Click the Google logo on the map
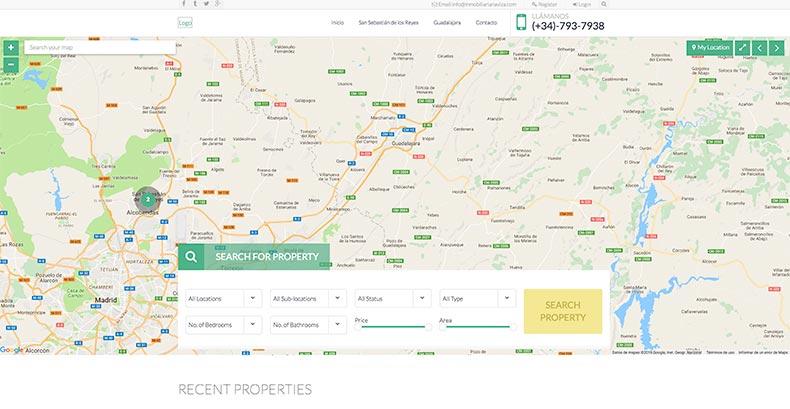790x409 pixels. [11, 350]
